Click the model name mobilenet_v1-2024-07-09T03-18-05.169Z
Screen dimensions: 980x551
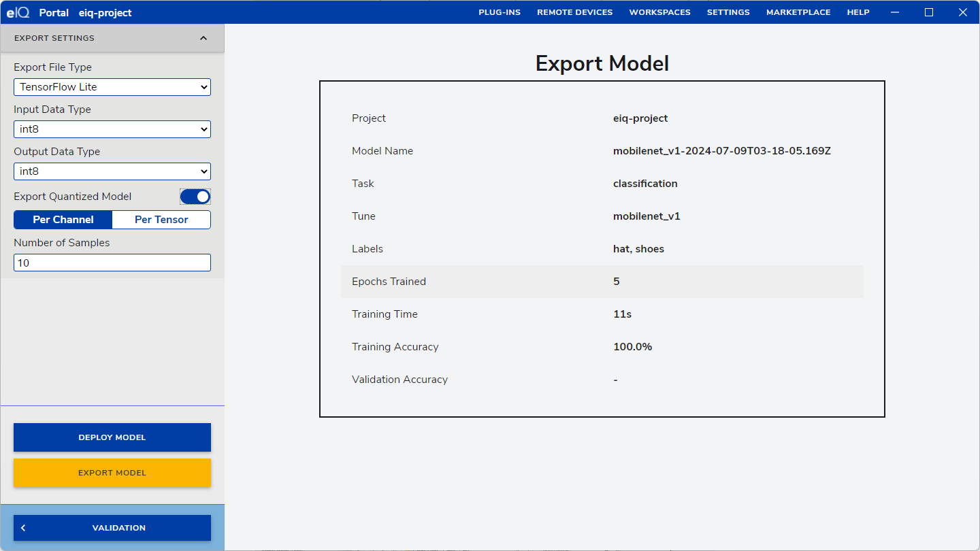pos(722,151)
